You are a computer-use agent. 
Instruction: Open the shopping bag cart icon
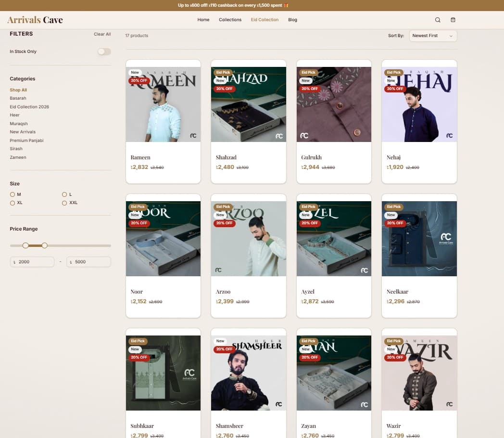click(x=453, y=20)
